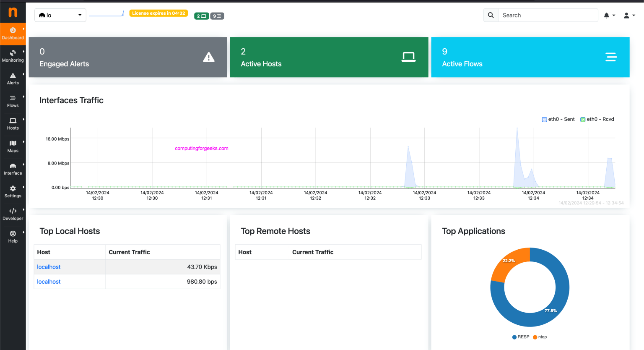Open the lo interface selector dropdown

(60, 15)
